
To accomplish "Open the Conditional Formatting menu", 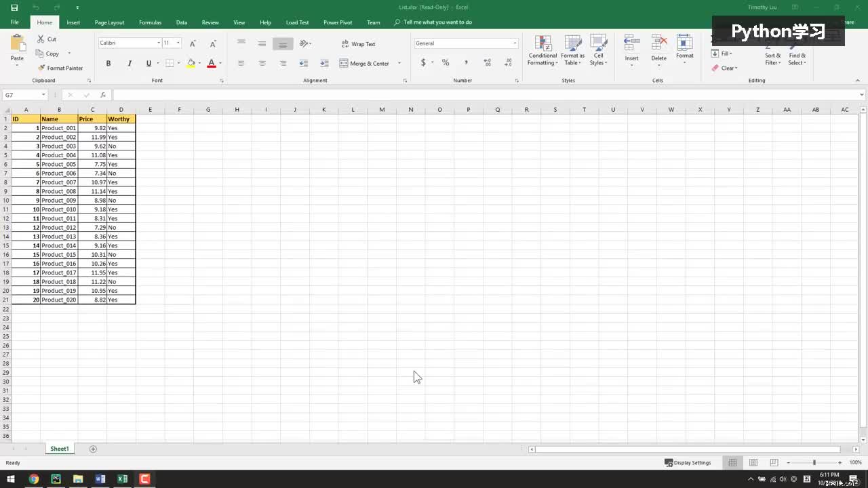I will pos(543,50).
